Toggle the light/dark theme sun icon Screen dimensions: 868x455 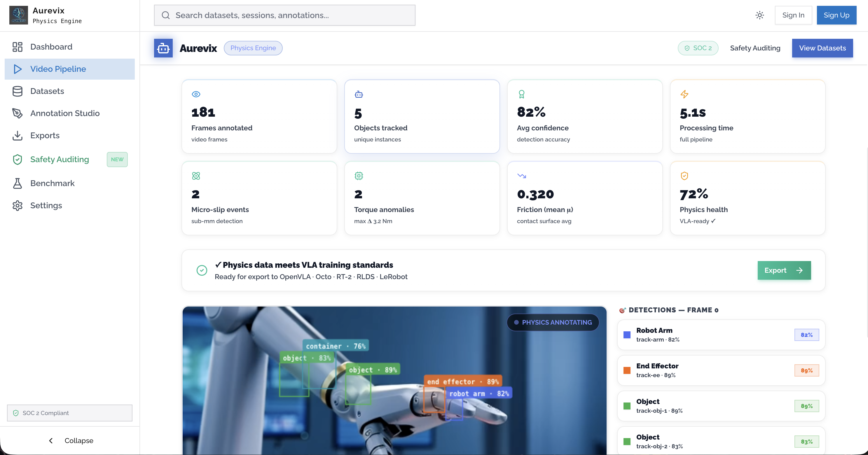[x=759, y=15]
